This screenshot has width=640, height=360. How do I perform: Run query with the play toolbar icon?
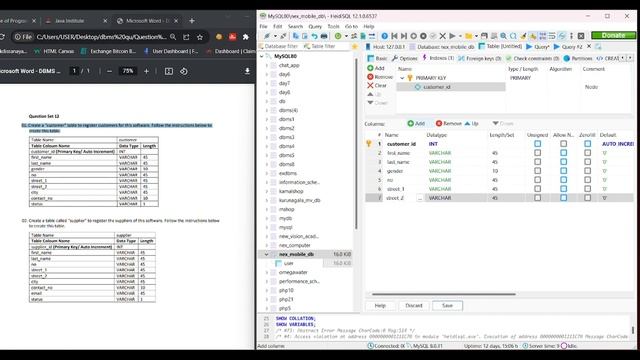pos(452,36)
